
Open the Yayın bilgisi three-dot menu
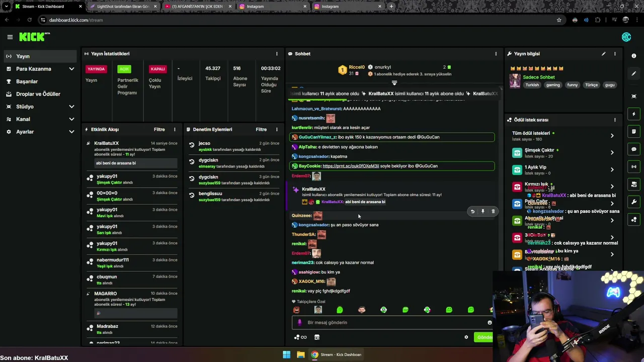click(615, 54)
